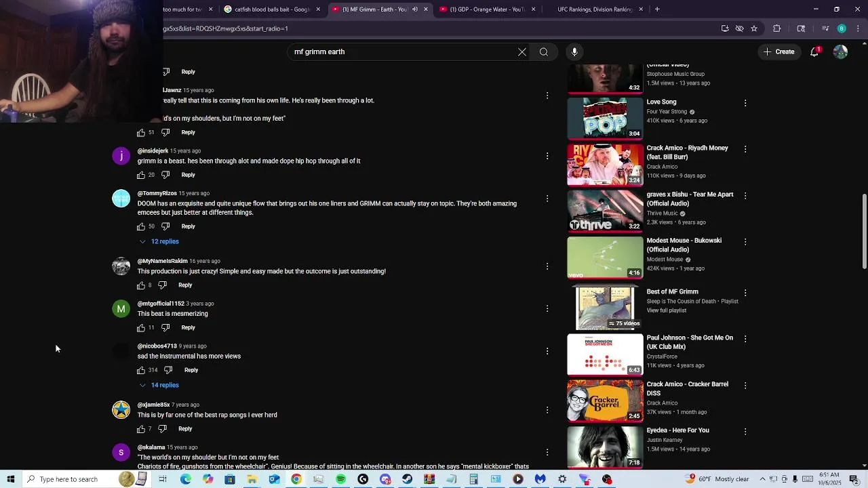The height and width of the screenshot is (488, 868).
Task: Open @insidejerk profile avatar
Action: (x=121, y=156)
